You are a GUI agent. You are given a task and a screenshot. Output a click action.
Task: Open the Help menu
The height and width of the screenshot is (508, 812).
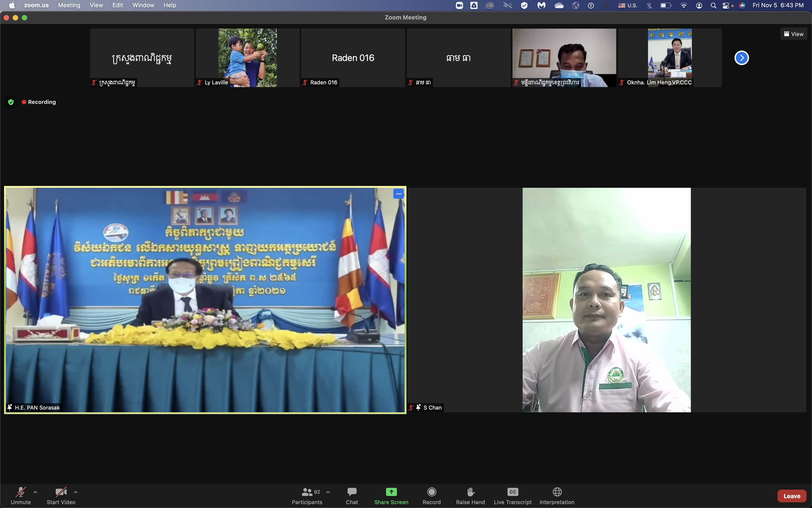click(170, 5)
